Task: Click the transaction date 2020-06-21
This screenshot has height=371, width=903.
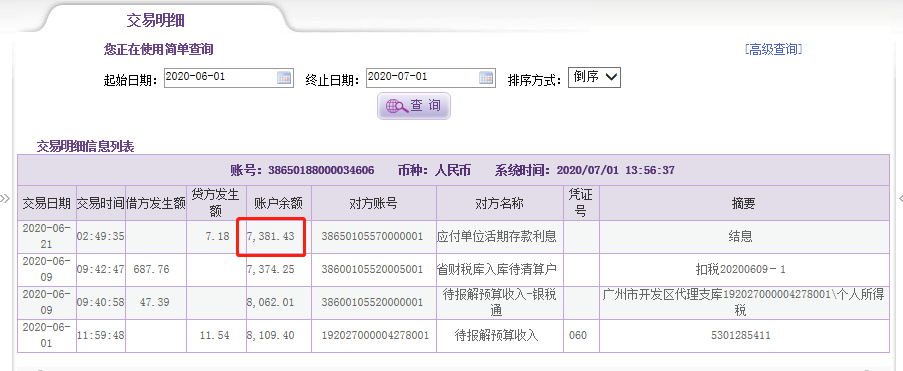Action: pyautogui.click(x=47, y=236)
